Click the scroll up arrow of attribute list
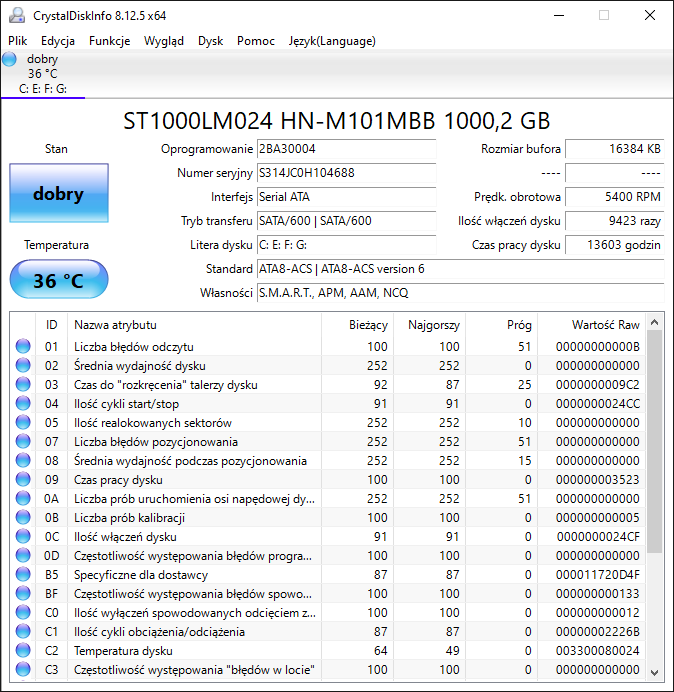 [x=655, y=322]
